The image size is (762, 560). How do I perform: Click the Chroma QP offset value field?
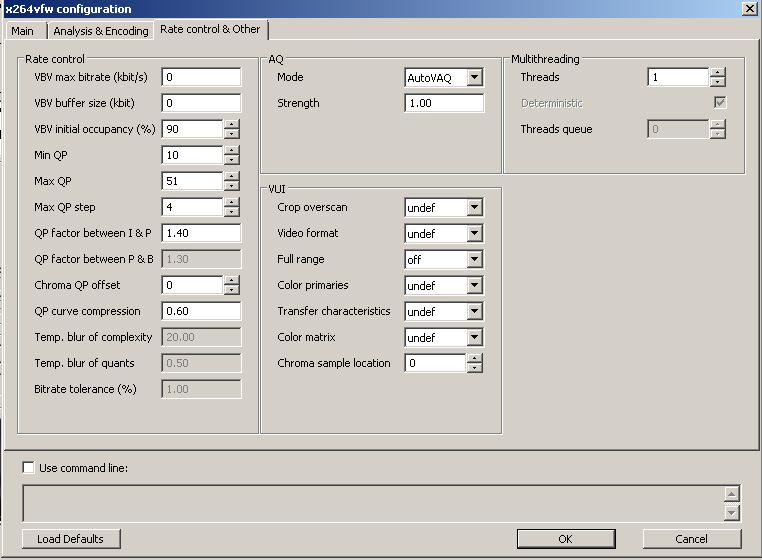pyautogui.click(x=192, y=285)
